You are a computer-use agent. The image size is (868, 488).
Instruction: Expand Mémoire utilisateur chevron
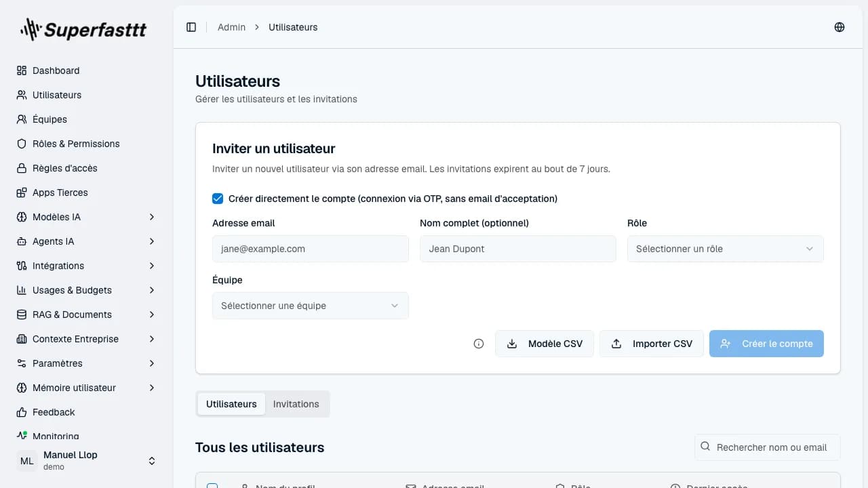(x=152, y=388)
